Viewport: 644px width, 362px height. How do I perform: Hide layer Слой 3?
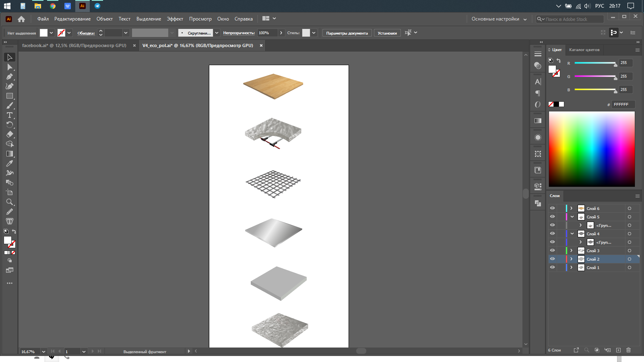[553, 251]
